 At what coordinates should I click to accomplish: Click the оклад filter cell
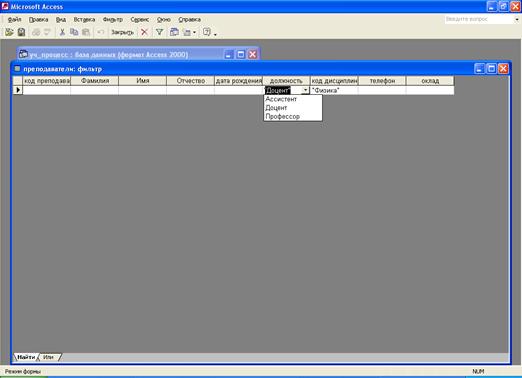point(430,90)
